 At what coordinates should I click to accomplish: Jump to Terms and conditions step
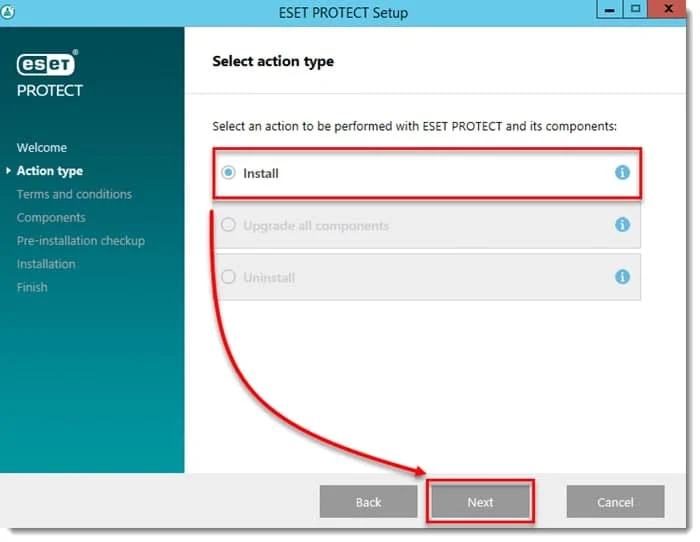click(x=74, y=194)
